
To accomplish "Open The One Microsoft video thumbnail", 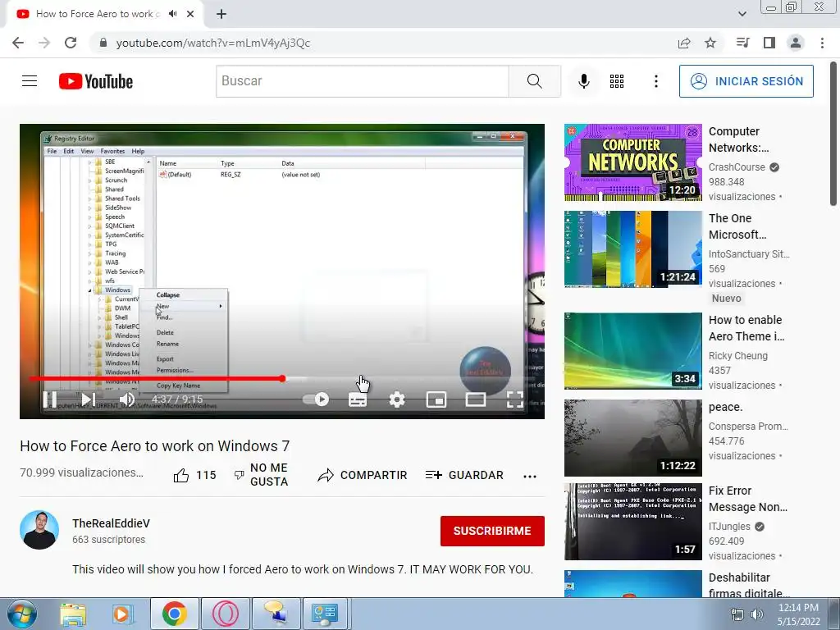I will (x=632, y=249).
